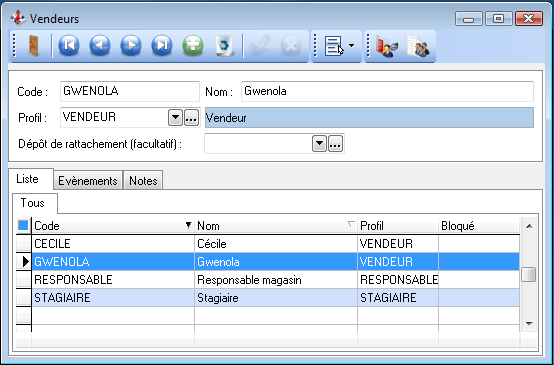Edit the Code field GWENOLA
Image resolution: width=554 pixels, height=365 pixels.
click(130, 91)
